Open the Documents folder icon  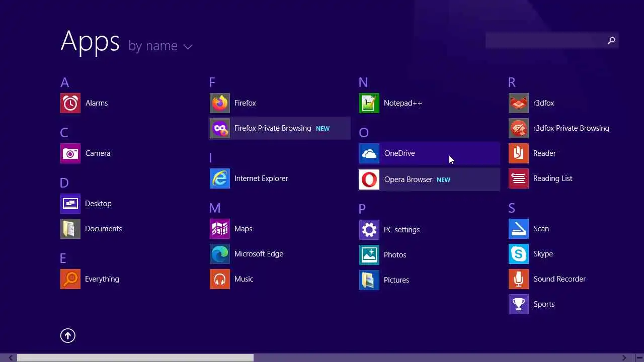coord(70,229)
